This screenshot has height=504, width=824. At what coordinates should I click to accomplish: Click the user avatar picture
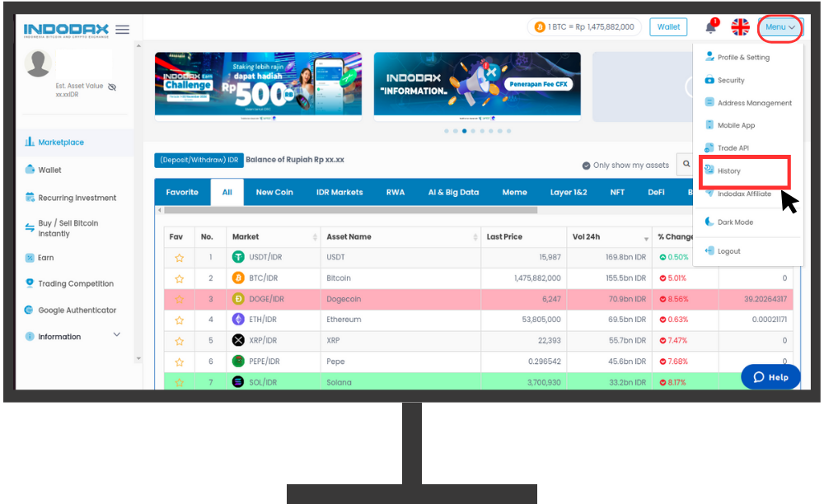(x=38, y=63)
